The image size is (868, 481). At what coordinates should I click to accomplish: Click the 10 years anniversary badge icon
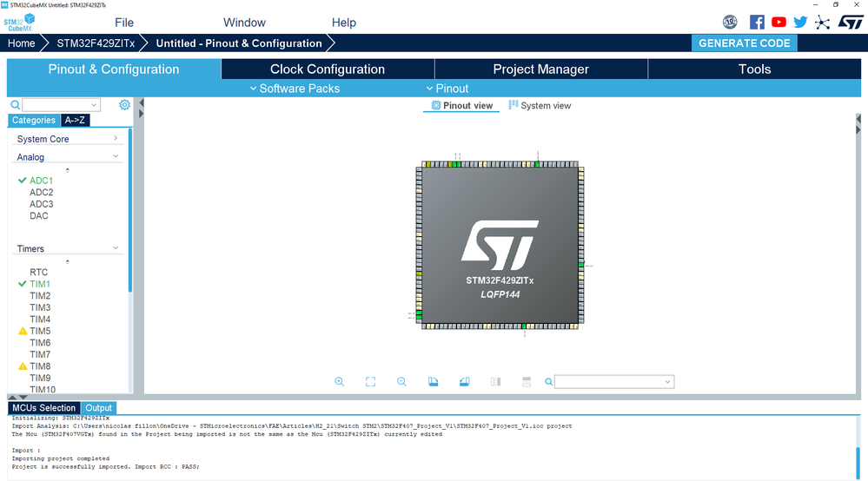[730, 22]
